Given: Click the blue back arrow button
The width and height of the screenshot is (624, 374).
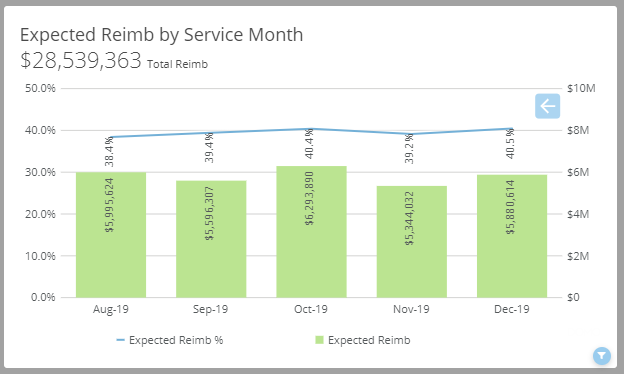Looking at the screenshot, I should 547,106.
